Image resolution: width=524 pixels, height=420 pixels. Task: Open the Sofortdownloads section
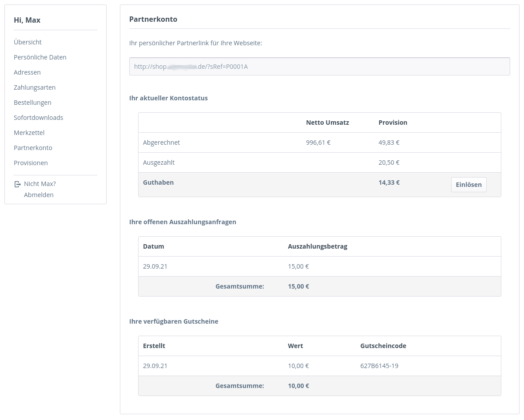pyautogui.click(x=38, y=118)
